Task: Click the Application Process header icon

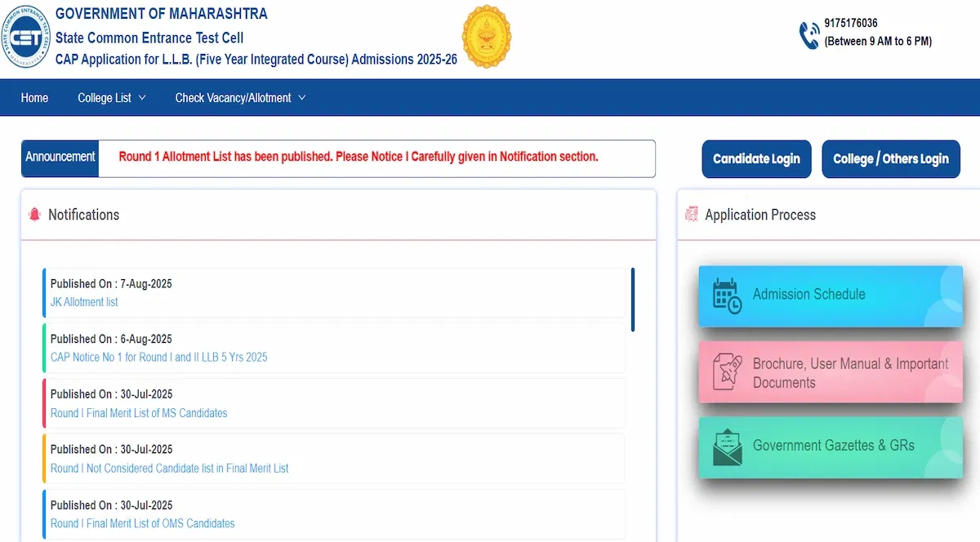Action: tap(691, 215)
